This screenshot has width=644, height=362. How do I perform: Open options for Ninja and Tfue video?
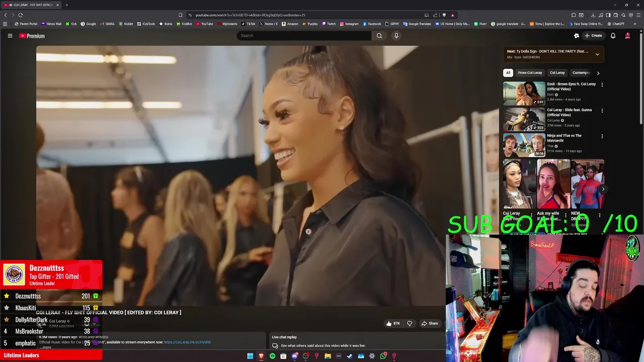click(602, 136)
